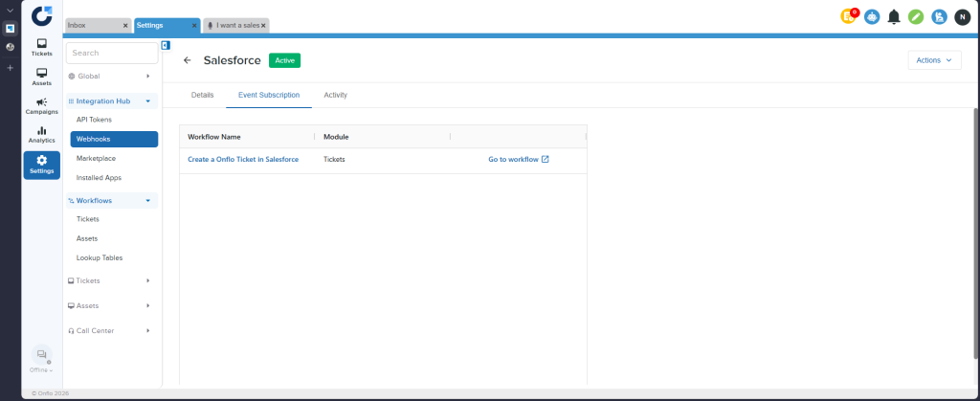
Task: Click the Tickets cell in Module column
Action: [x=334, y=159]
